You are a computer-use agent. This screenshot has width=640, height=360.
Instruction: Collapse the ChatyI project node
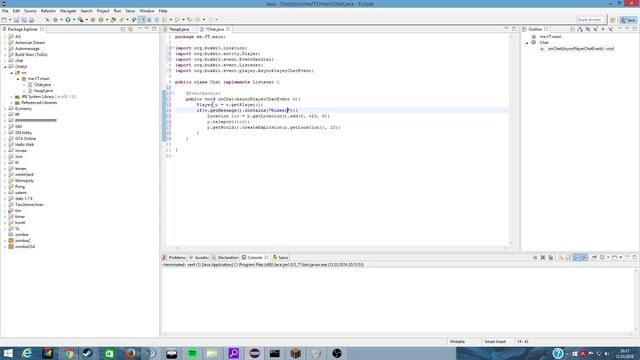[x=5, y=67]
